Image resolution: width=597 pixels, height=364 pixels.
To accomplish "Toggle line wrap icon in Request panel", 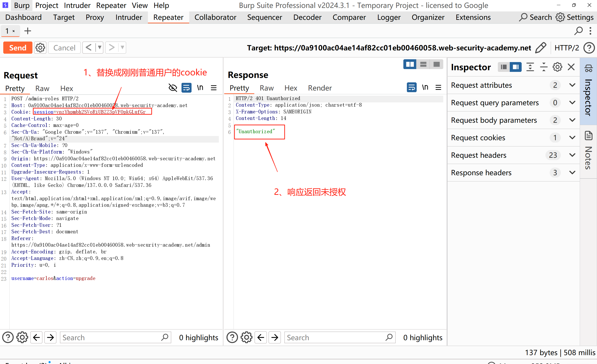I will pos(186,88).
